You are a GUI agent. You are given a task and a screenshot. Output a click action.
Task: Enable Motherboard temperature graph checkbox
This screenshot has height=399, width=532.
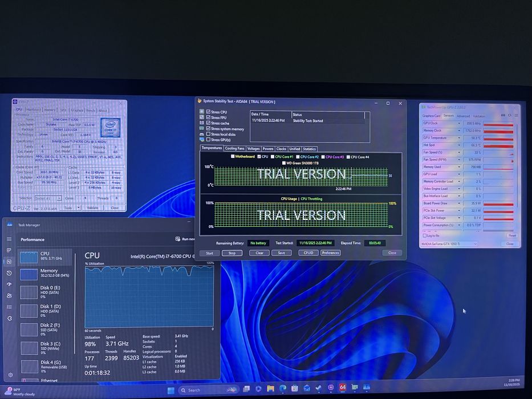point(233,156)
